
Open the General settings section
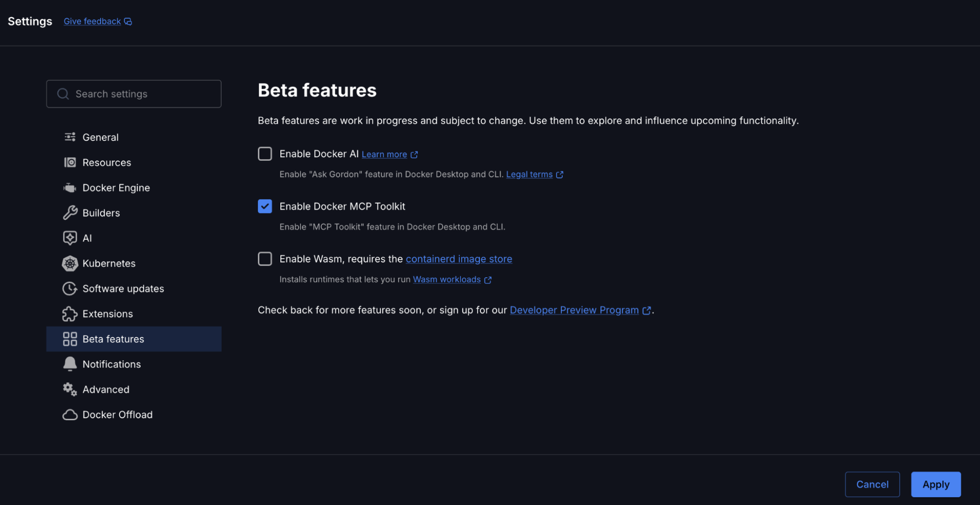tap(101, 138)
